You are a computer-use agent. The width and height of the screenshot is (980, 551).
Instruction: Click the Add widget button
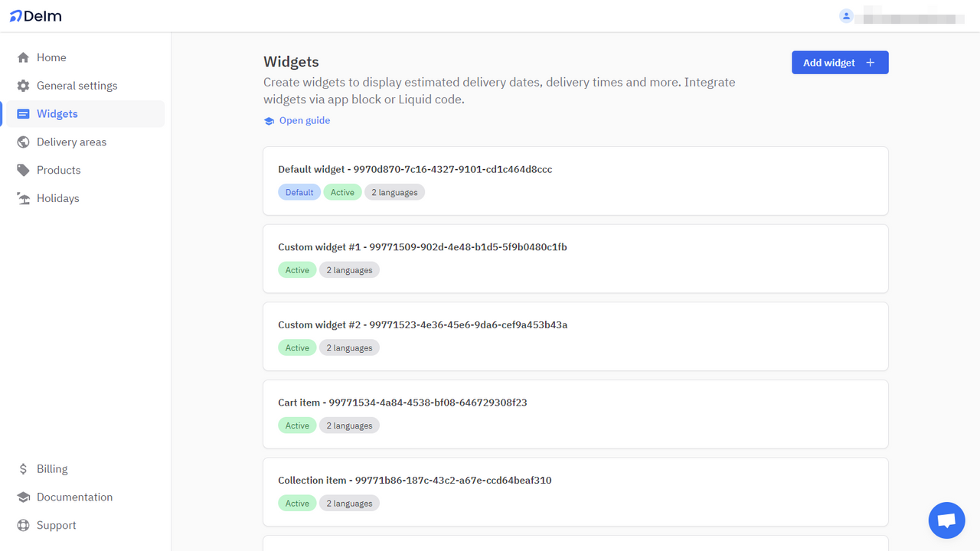click(840, 62)
